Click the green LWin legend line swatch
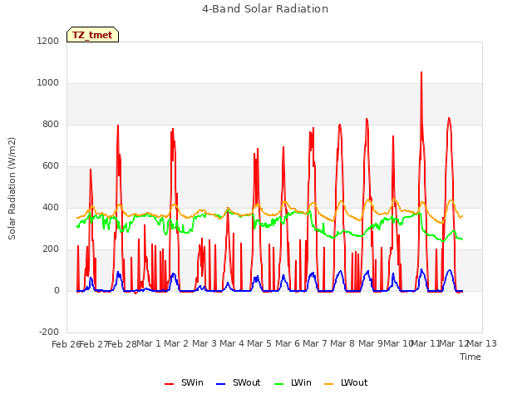The height and width of the screenshot is (399, 532). 278,384
